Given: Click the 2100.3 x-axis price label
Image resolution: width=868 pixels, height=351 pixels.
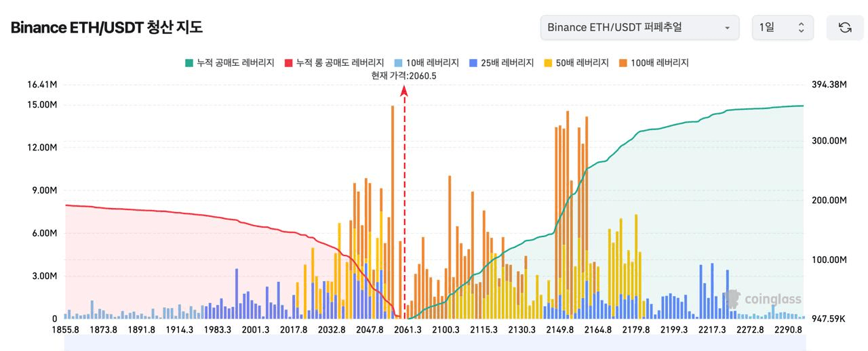Looking at the screenshot, I should pyautogui.click(x=446, y=330).
